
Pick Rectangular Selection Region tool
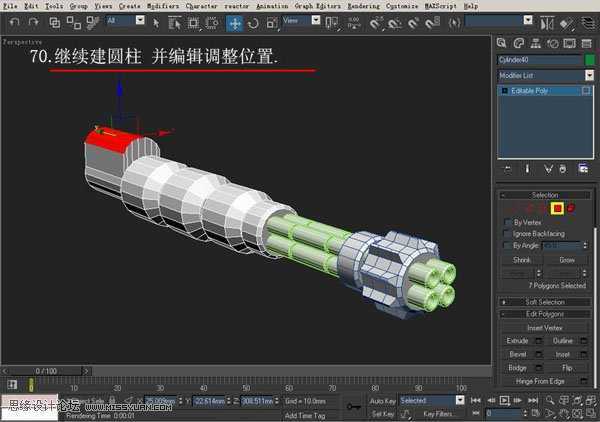coord(193,23)
